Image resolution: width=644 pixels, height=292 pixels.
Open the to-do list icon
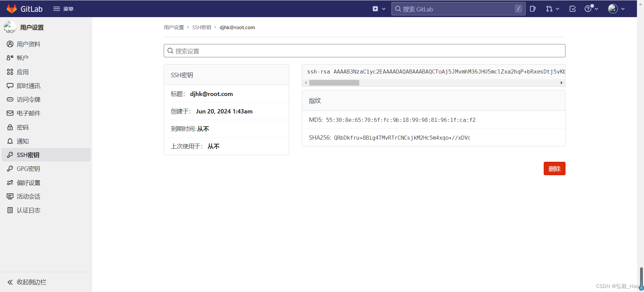click(x=573, y=9)
